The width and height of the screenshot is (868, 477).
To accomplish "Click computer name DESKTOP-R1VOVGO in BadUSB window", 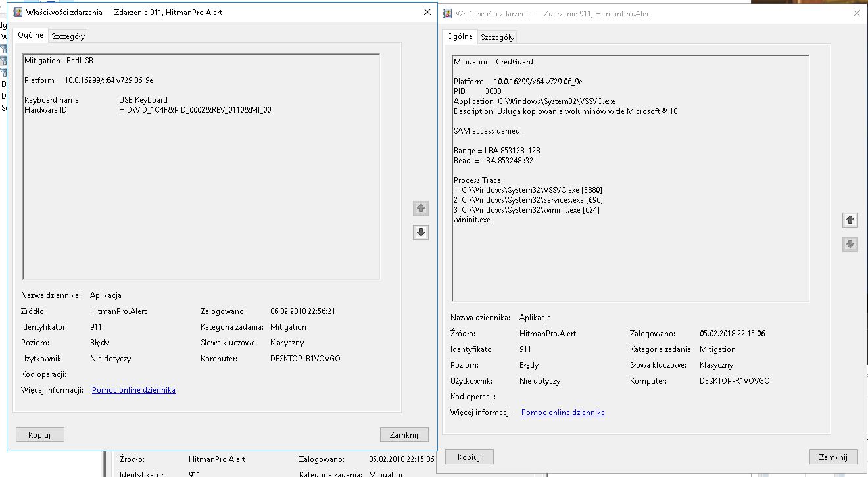I will click(305, 359).
